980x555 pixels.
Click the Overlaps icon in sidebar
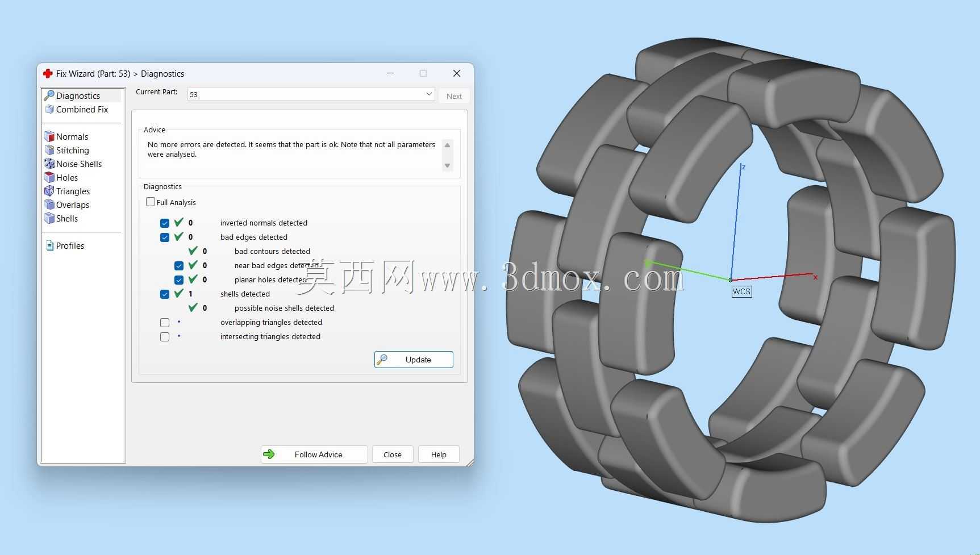click(49, 205)
